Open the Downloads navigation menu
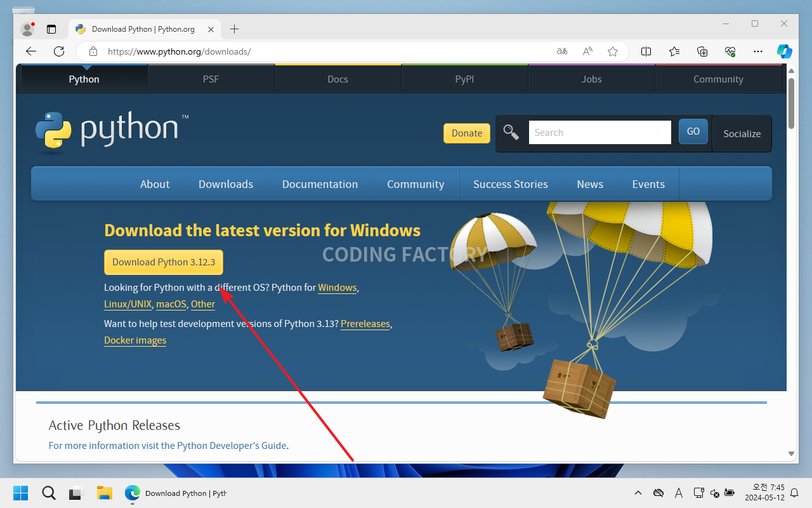This screenshot has height=508, width=812. click(x=226, y=184)
